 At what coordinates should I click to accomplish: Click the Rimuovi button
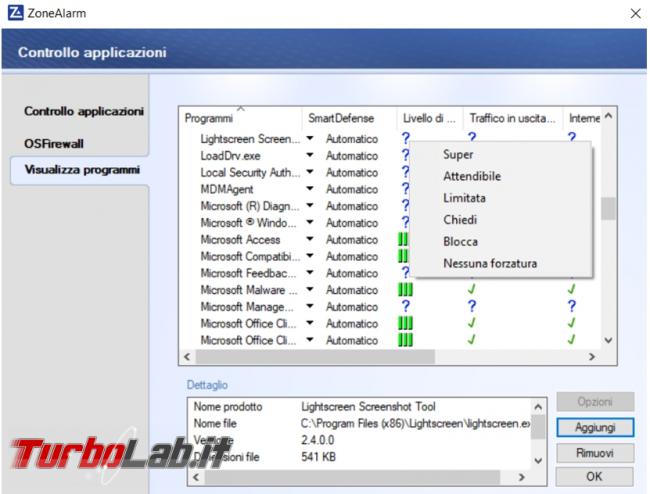[x=595, y=453]
